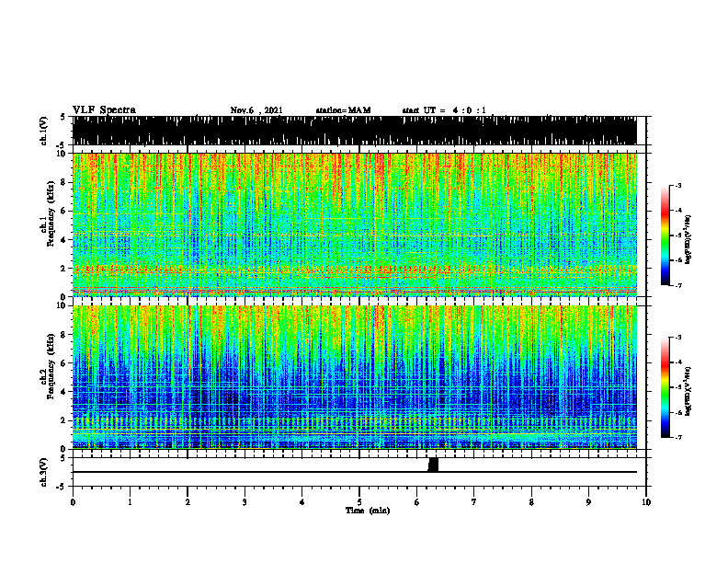Click the "4" tick on Time axis
The height and width of the screenshot is (563, 728).
302,502
